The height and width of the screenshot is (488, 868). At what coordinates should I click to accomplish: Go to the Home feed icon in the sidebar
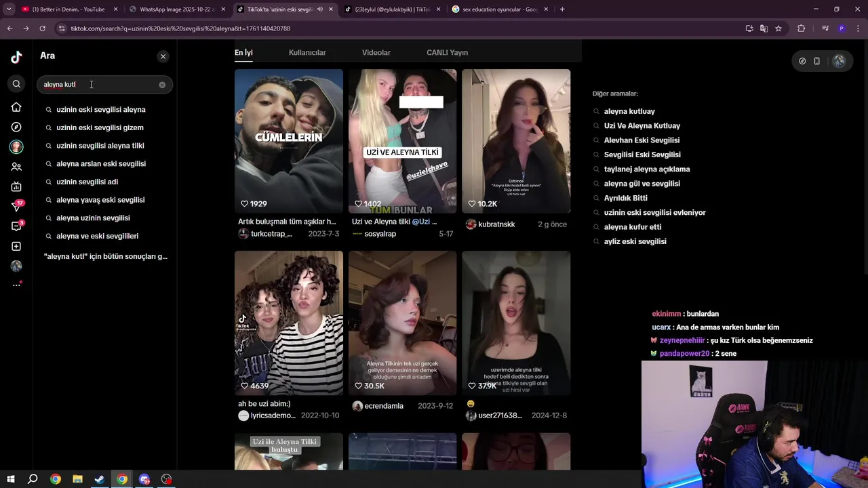(16, 107)
